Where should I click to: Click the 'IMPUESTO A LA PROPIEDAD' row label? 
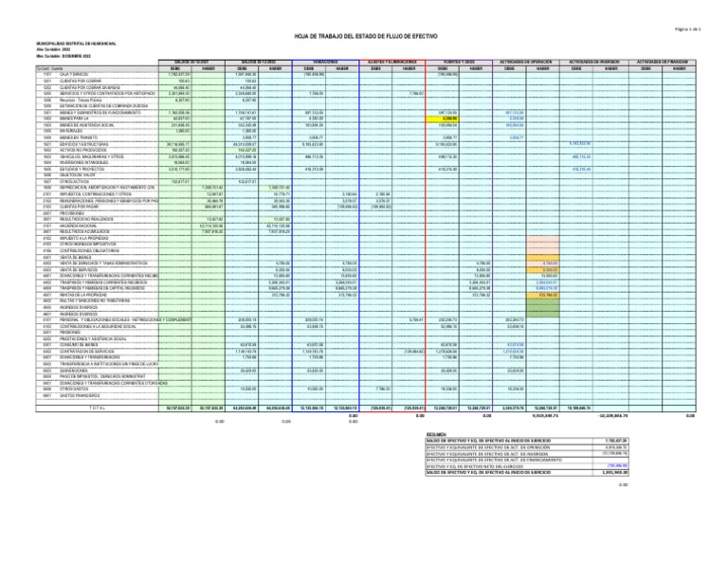click(x=84, y=238)
